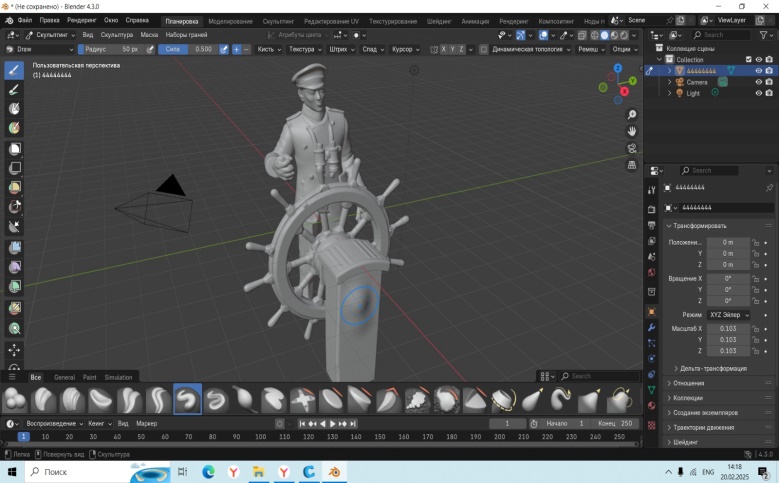This screenshot has width=779, height=483.
Task: Hide the Light object with its eye icon
Action: point(759,93)
